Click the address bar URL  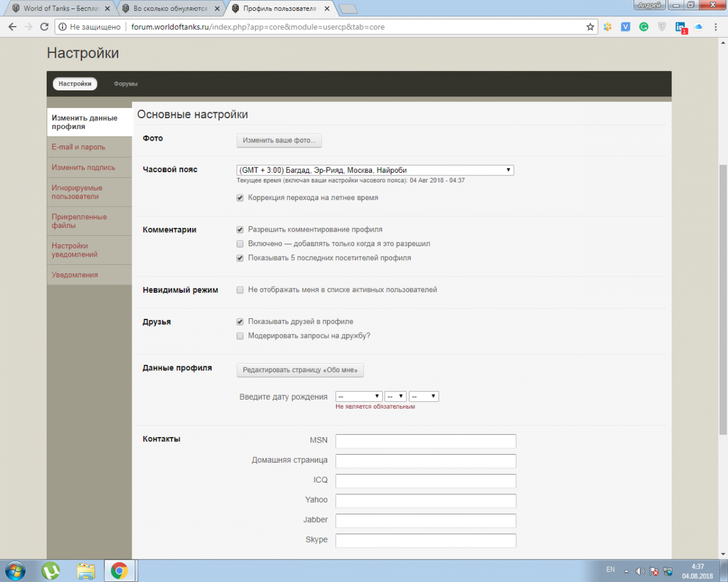click(258, 27)
